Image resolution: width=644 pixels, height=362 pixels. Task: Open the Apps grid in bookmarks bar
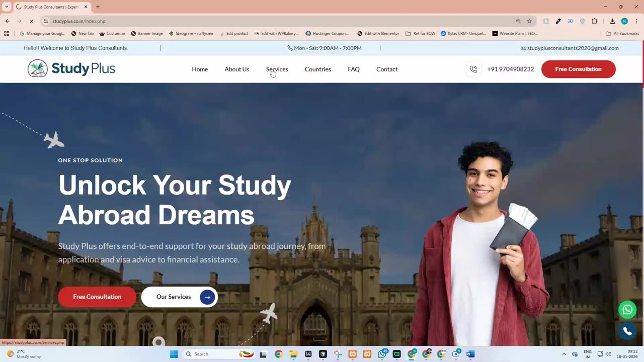[7, 34]
